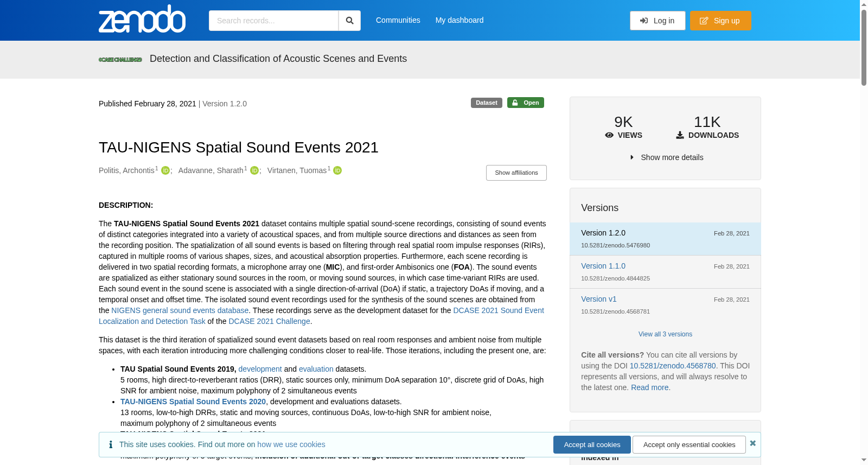868x465 pixels.
Task: Click the Open access badge
Action: (526, 103)
